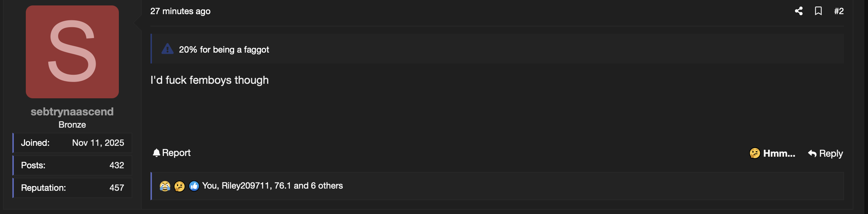
Task: Open the '6 others' reactions list
Action: click(327, 186)
